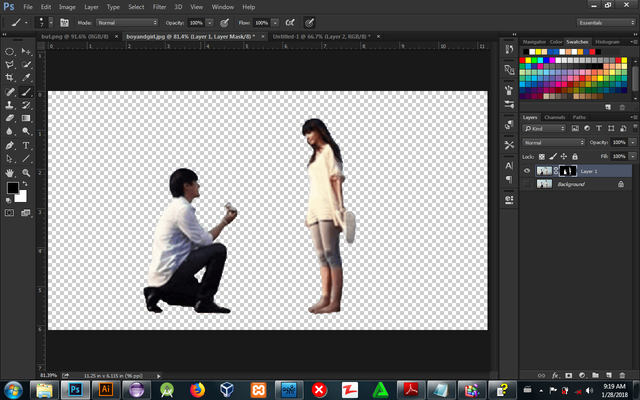This screenshot has height=400, width=640.
Task: Open the Filter menu
Action: [x=159, y=6]
